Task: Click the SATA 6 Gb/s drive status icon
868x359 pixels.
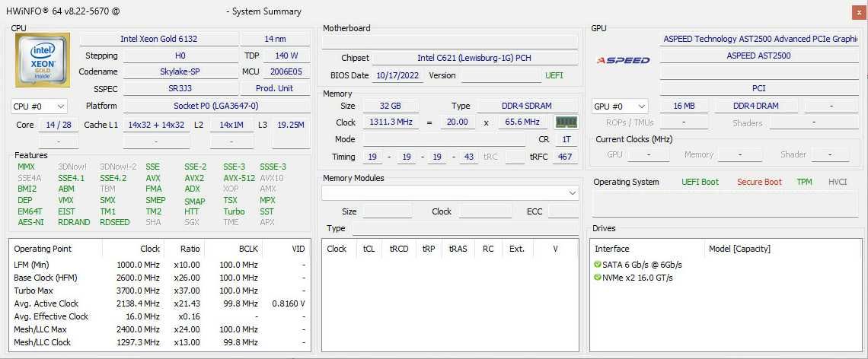Action: pyautogui.click(x=597, y=265)
